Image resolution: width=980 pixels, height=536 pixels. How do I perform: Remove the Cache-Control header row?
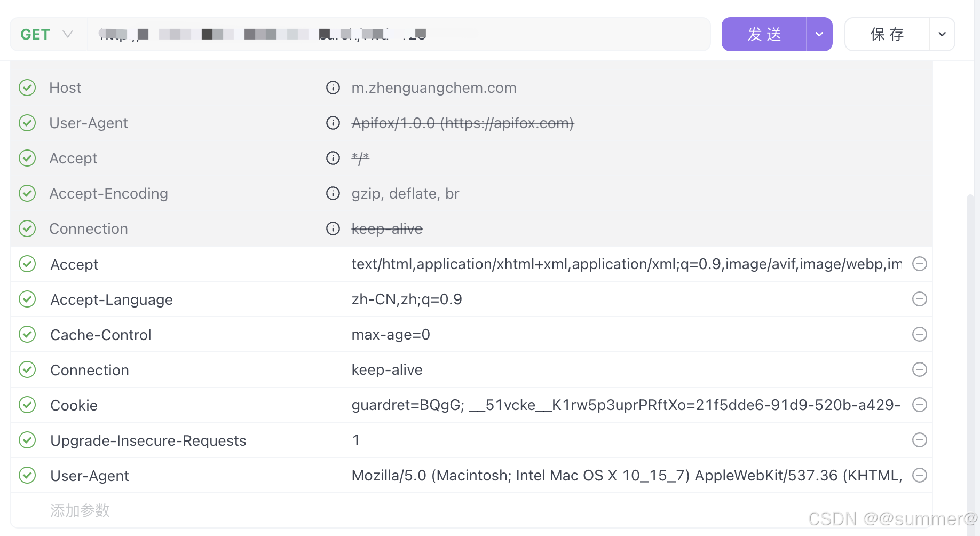919,334
